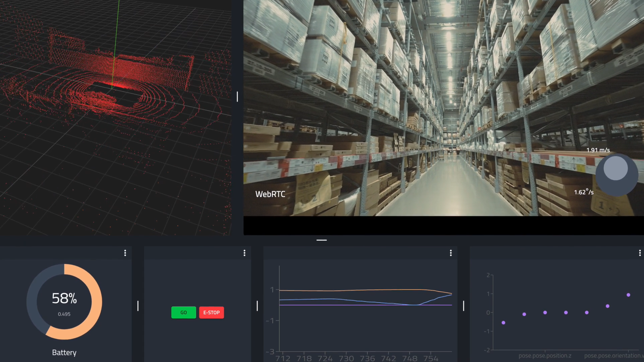Click the 1.91 m/s speed readout
The width and height of the screenshot is (644, 362).
(x=598, y=150)
